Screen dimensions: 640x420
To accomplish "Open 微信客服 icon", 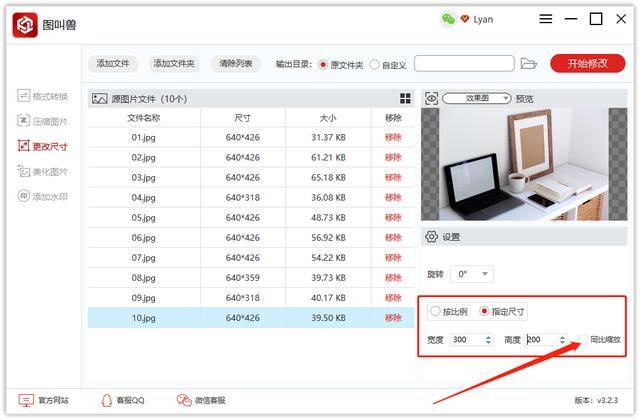I will (x=184, y=400).
